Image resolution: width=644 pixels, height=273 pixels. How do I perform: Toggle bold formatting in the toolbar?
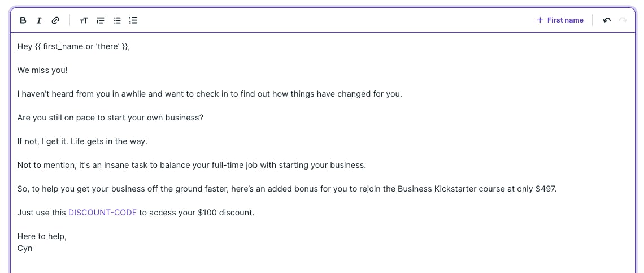click(23, 20)
